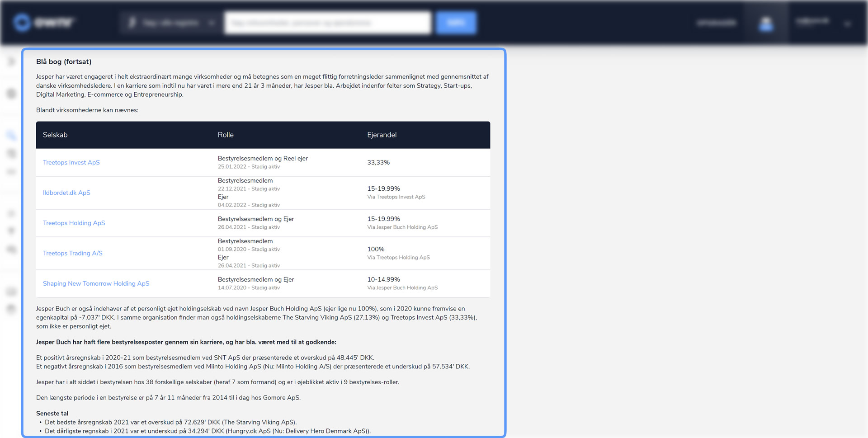Open the Ildbordet.dk ApS company link
Image resolution: width=868 pixels, height=438 pixels.
(x=66, y=193)
